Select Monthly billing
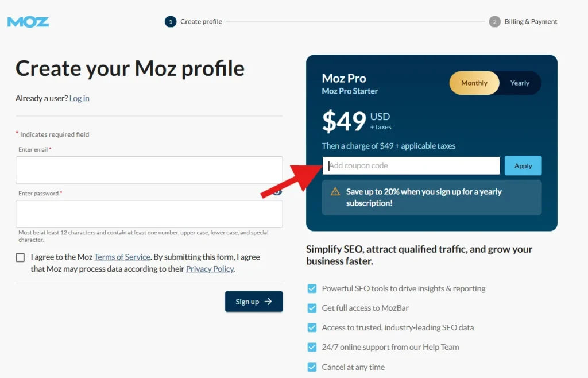The image size is (588, 378). (x=474, y=83)
